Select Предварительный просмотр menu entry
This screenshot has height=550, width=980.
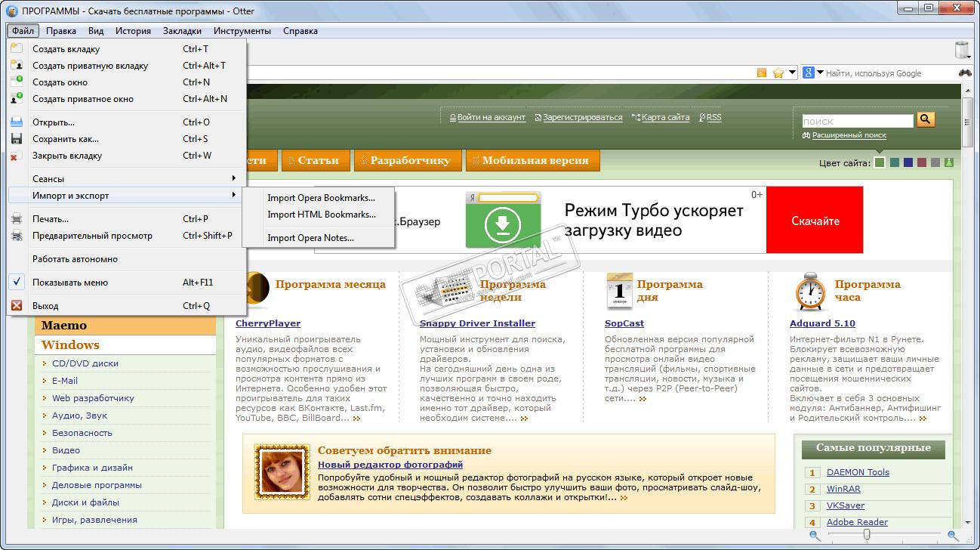pyautogui.click(x=127, y=236)
